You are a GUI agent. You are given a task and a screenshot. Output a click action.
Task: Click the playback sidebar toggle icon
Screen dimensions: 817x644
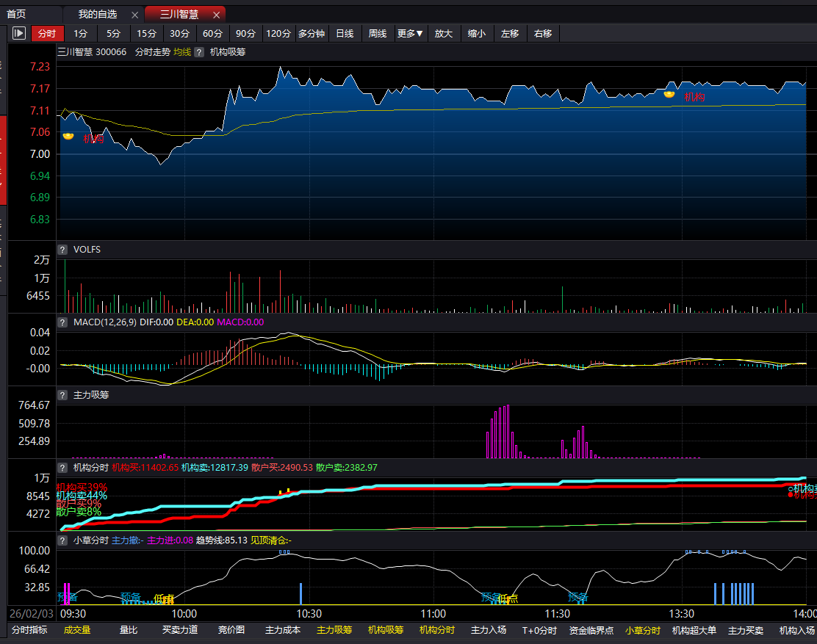[19, 33]
